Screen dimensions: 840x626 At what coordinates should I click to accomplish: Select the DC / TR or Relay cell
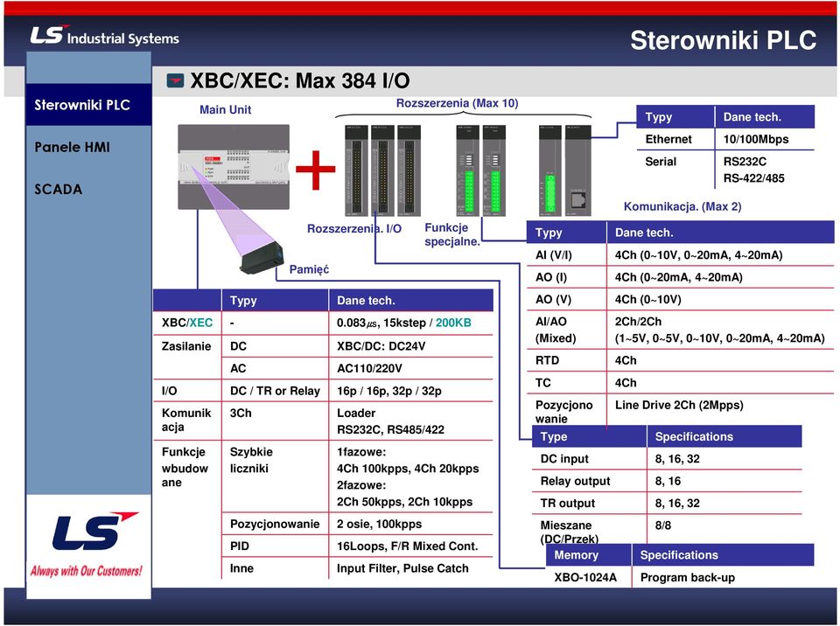(275, 391)
